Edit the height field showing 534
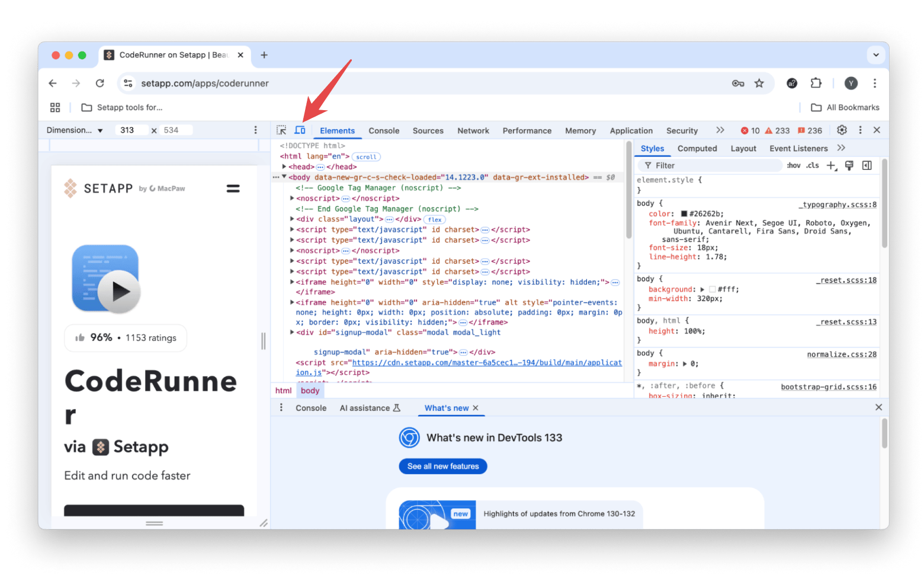Screen dimensions: 924x585 [175, 130]
